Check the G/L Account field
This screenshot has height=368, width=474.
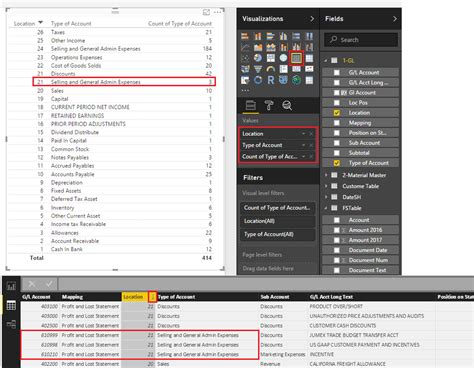(x=337, y=72)
